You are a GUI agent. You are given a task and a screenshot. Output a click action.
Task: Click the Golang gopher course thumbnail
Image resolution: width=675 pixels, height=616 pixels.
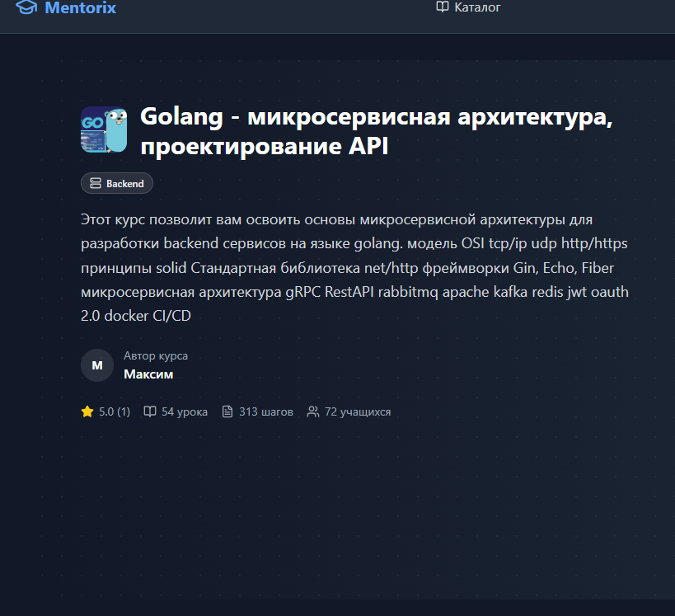coord(104,129)
